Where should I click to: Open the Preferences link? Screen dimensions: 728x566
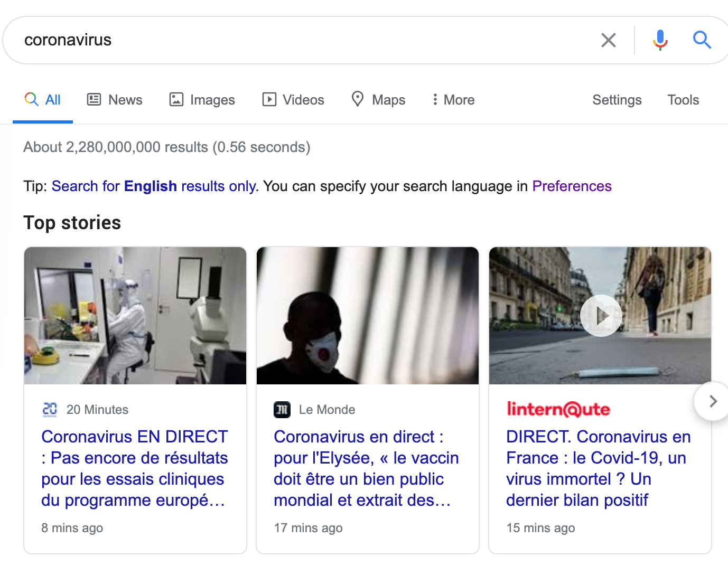point(572,186)
